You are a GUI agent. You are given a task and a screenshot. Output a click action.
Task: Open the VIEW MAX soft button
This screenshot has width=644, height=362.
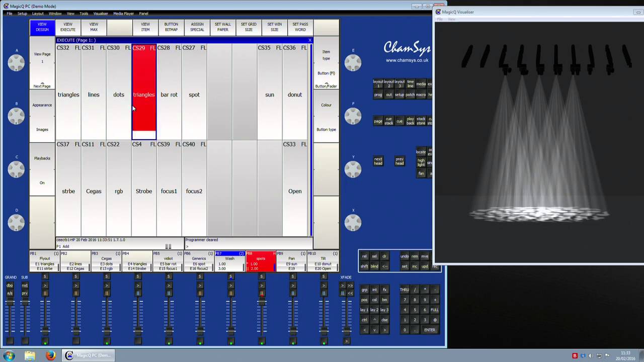pyautogui.click(x=94, y=27)
